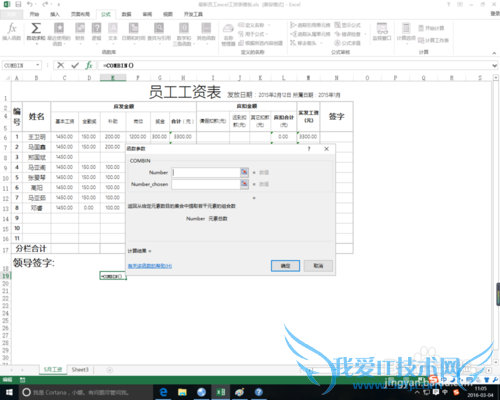Image resolution: width=500 pixels, height=400 pixels.
Task: Click Calculate Sheet (计算工作表)
Action: pyautogui.click(x=433, y=40)
